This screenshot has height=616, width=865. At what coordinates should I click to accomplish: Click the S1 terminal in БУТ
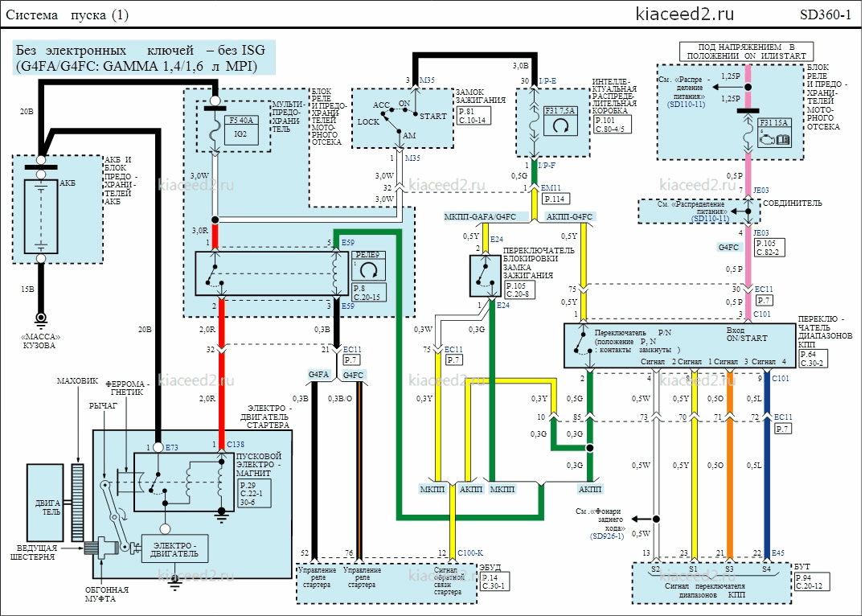[x=693, y=569]
